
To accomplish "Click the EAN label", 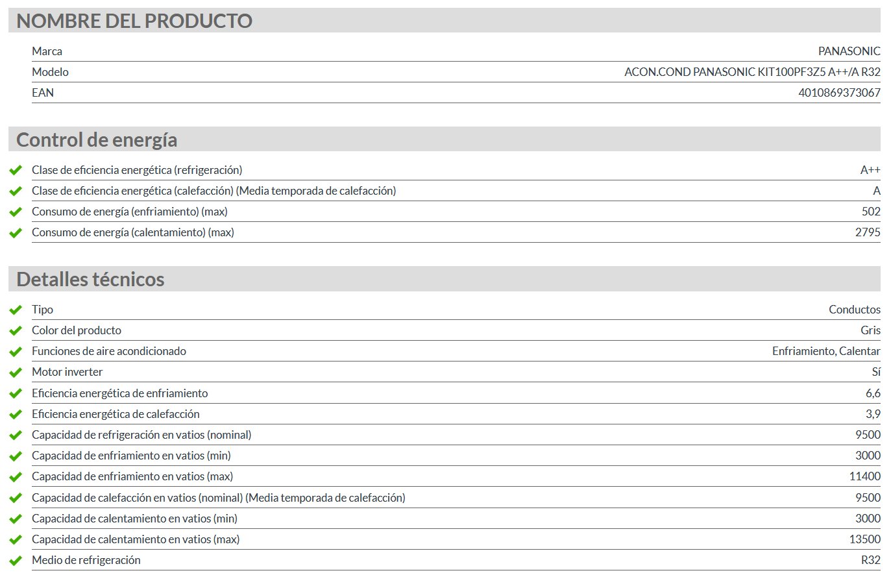I will point(43,93).
